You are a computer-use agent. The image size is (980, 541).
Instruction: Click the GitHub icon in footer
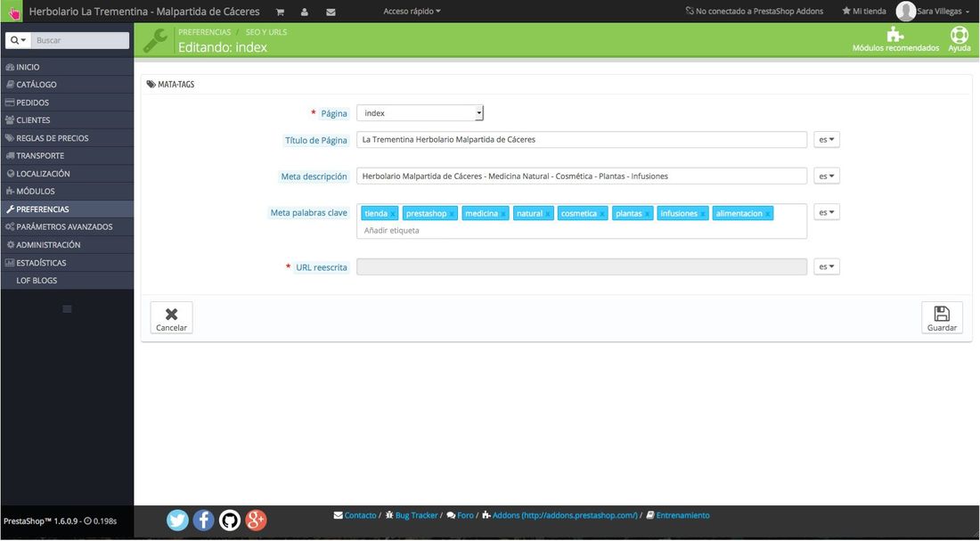point(230,521)
